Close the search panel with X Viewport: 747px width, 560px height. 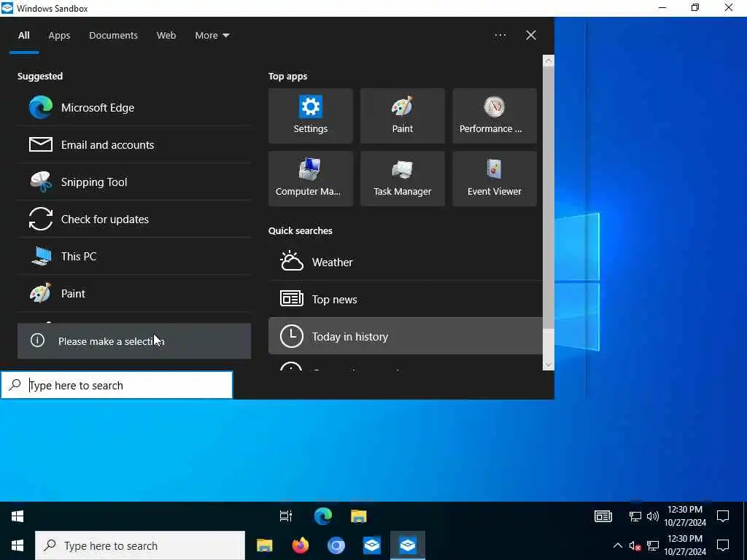(531, 35)
